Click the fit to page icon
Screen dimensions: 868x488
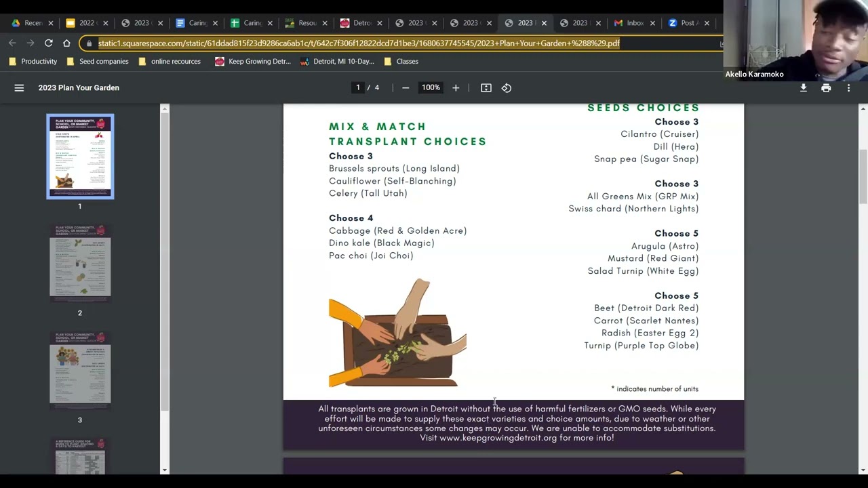click(486, 87)
